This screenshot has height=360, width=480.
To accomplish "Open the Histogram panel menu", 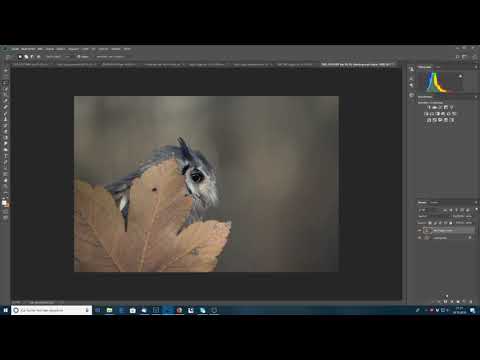I will (476, 67).
